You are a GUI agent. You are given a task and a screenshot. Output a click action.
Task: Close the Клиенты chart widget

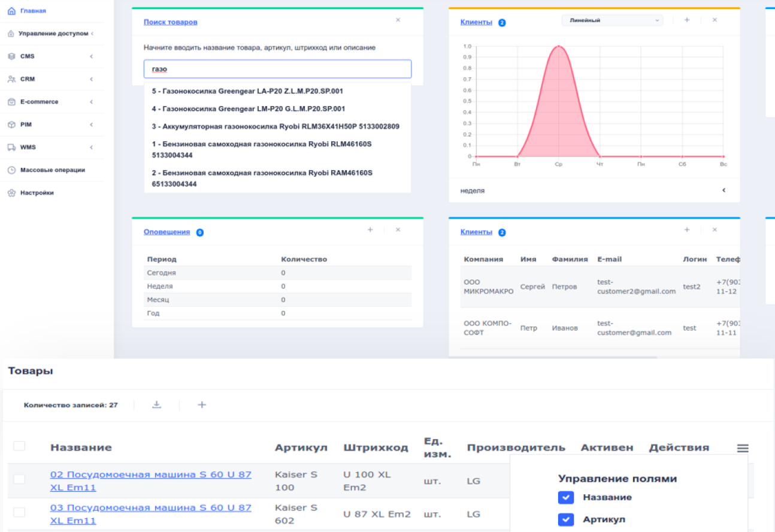[715, 20]
